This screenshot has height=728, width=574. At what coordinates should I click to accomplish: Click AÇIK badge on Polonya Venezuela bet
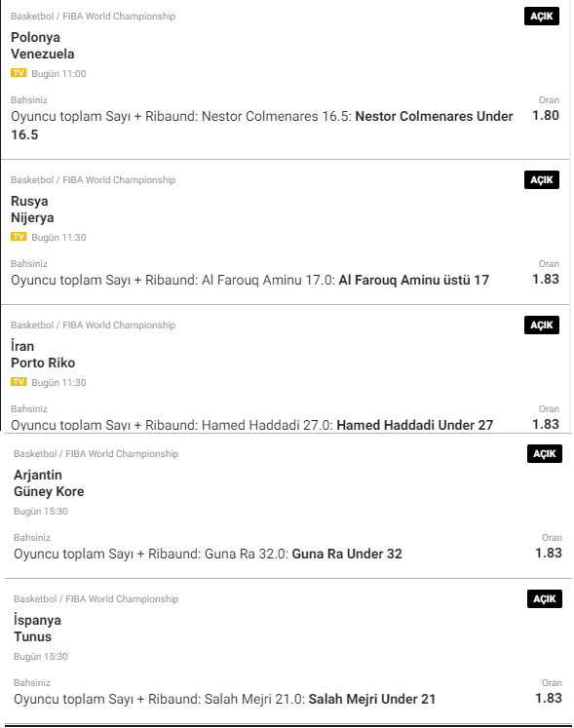pyautogui.click(x=542, y=17)
